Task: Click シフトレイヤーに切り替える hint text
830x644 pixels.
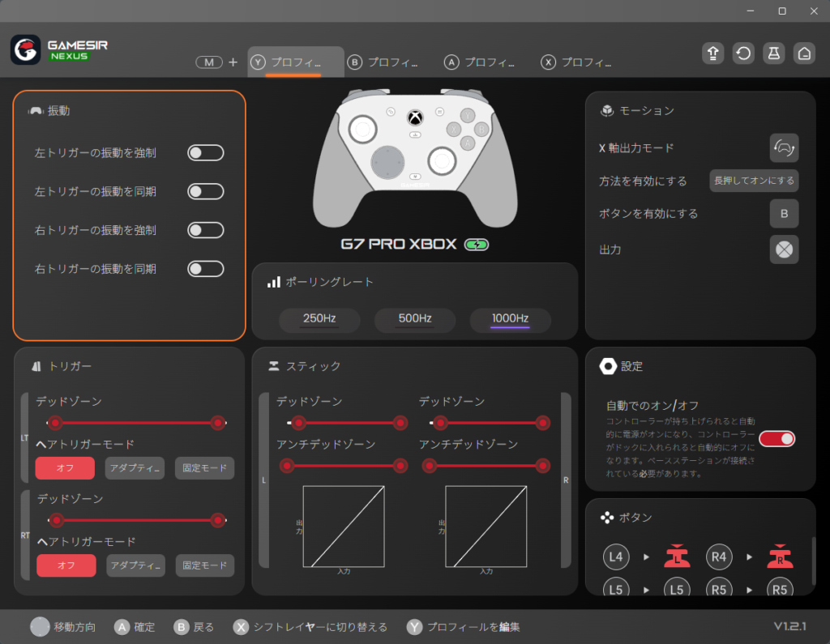Action: [x=320, y=627]
